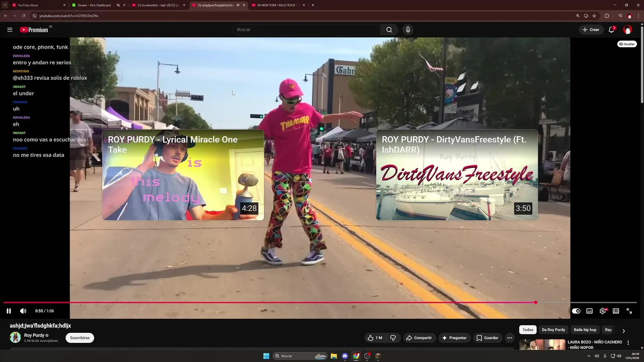Screen dimensions: 644x362
Task: Click the Windows taskbar Buscar box
Action: (x=300, y=356)
